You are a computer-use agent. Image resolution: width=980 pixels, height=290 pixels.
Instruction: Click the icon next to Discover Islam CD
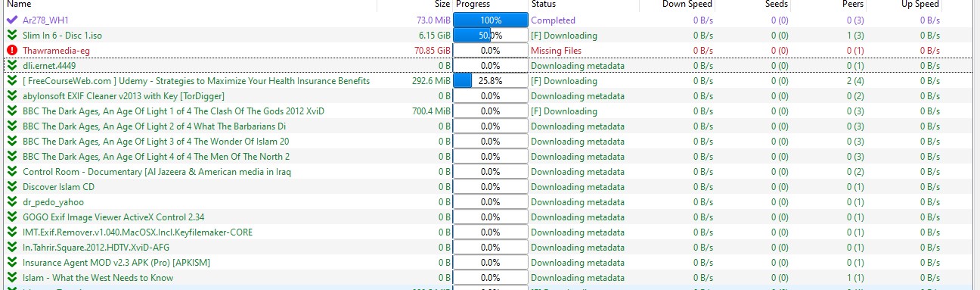(11, 186)
